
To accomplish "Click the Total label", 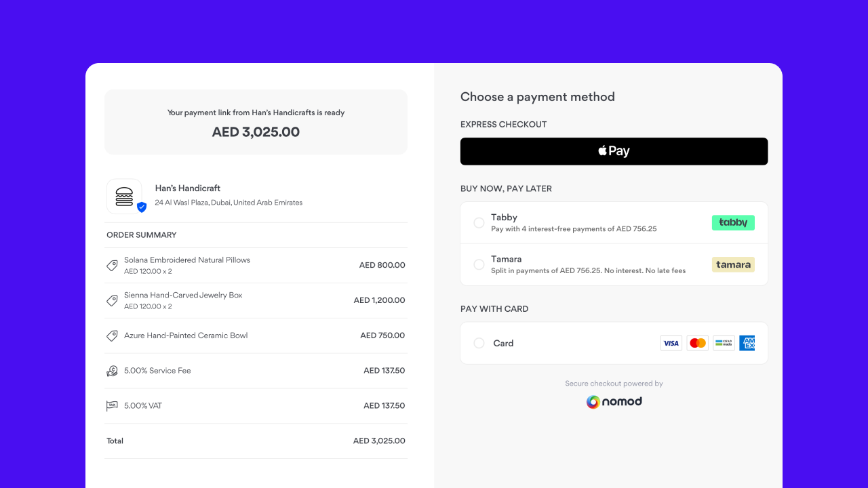I will [115, 441].
